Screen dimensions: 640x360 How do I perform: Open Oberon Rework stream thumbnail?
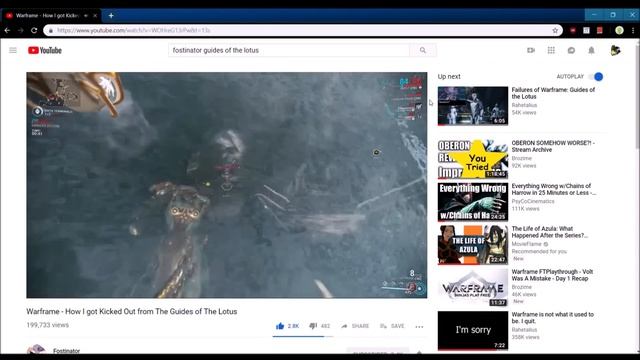tap(473, 159)
